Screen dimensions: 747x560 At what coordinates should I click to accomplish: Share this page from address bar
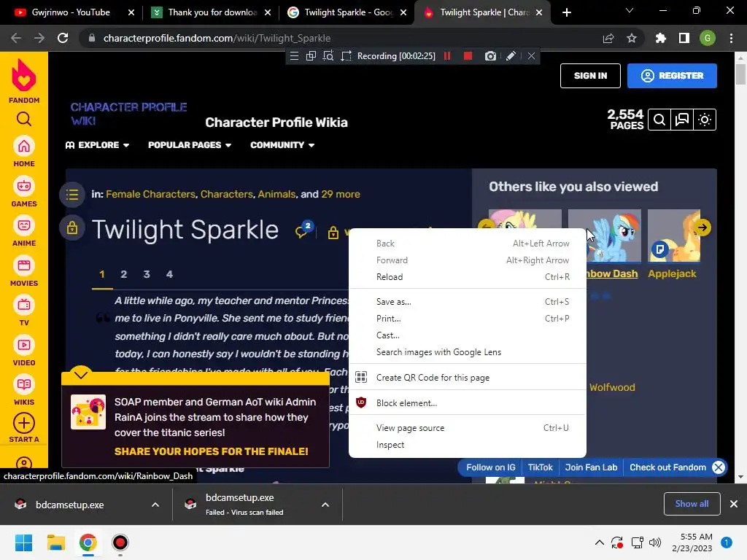[x=608, y=38]
